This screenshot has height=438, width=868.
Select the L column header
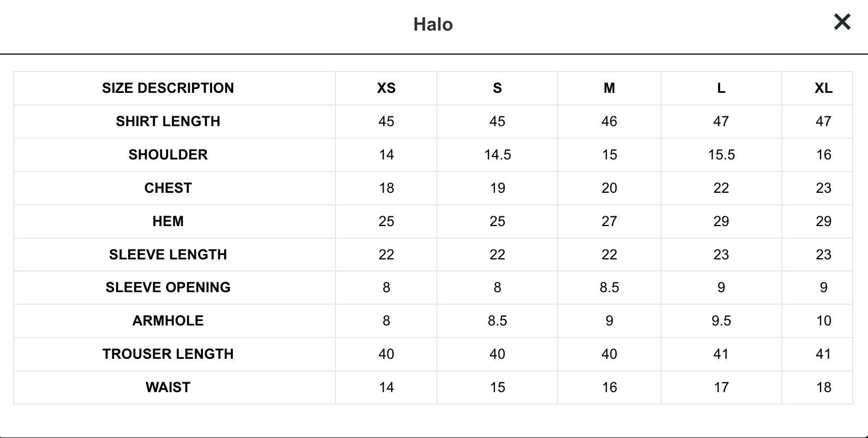(x=721, y=88)
